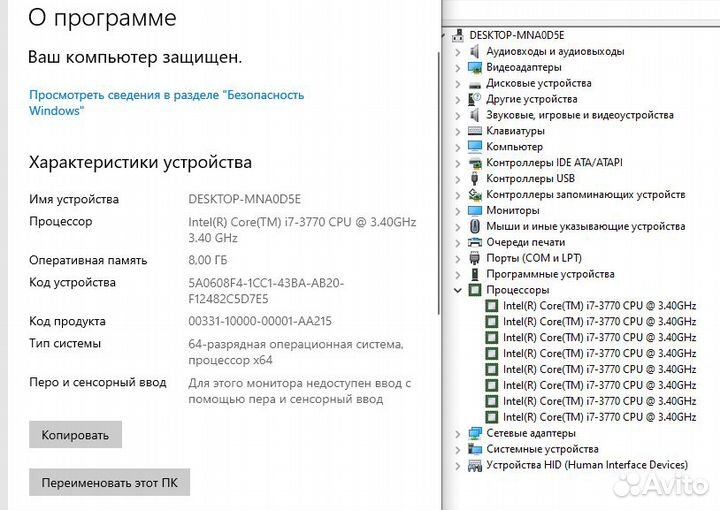This screenshot has height=510, width=720.
Task: Select the Звуковые, игровые и видеоустройства label
Action: pyautogui.click(x=580, y=115)
